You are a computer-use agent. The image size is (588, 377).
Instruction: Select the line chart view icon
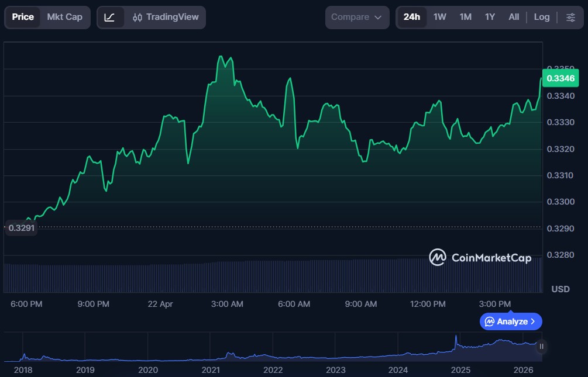point(110,17)
